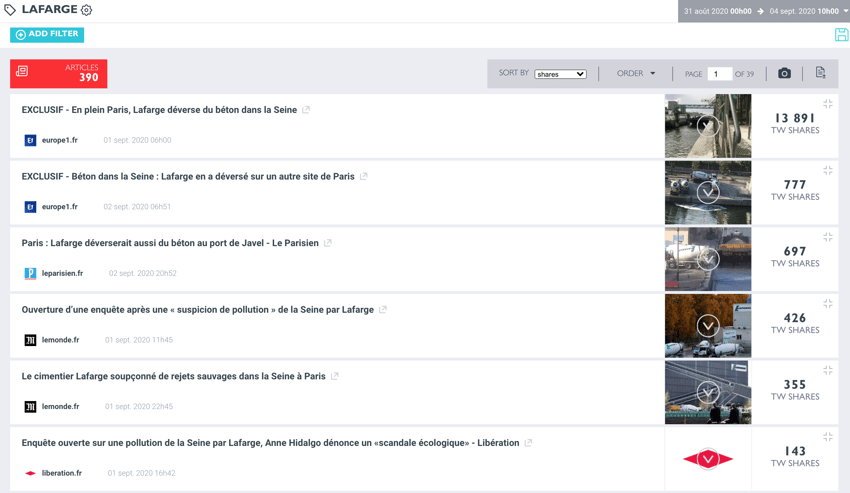The width and height of the screenshot is (850, 493).
Task: Open article 'Béton dans la Seine : Lafarge en a déversé'
Action: [188, 176]
